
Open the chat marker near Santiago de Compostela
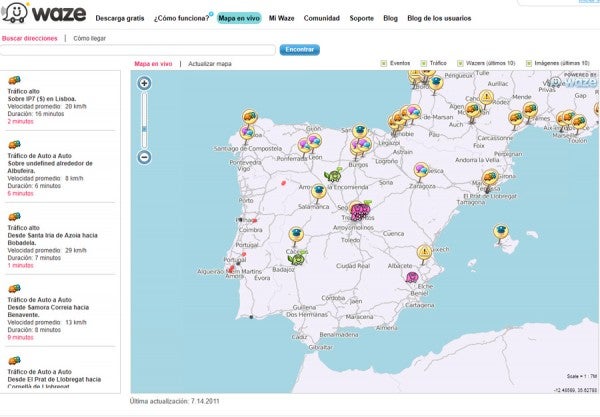[247, 133]
